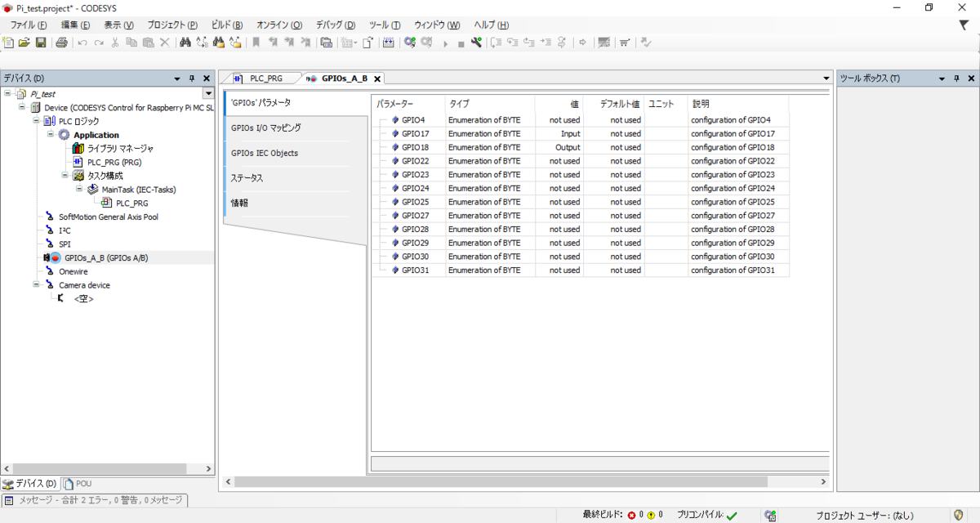Viewport: 980px width, 523px height.
Task: Click the editor horizontal scrollbar
Action: coord(500,482)
